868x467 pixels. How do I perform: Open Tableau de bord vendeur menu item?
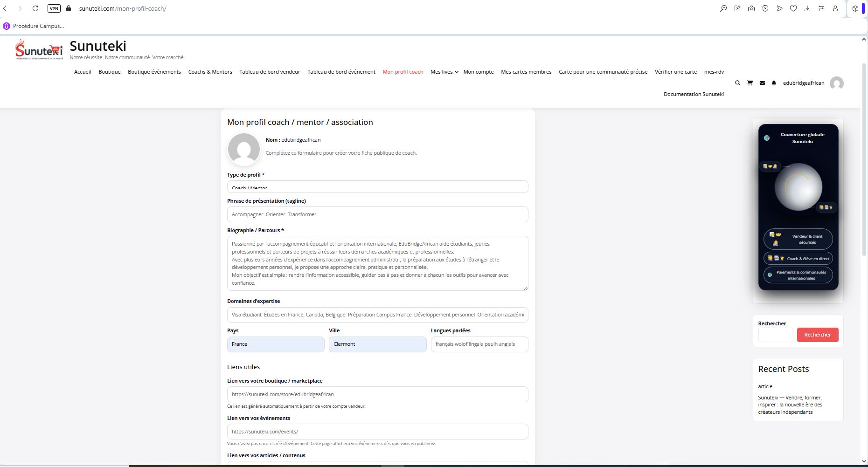[x=270, y=72]
